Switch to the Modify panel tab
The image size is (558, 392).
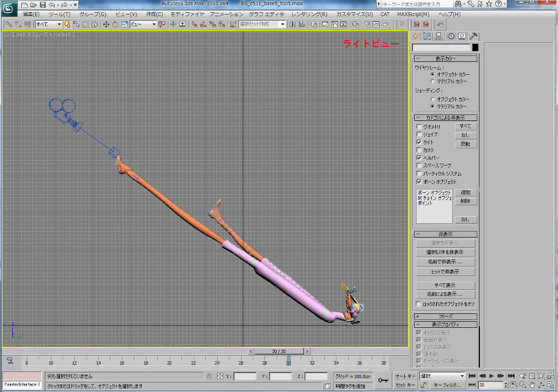click(427, 36)
